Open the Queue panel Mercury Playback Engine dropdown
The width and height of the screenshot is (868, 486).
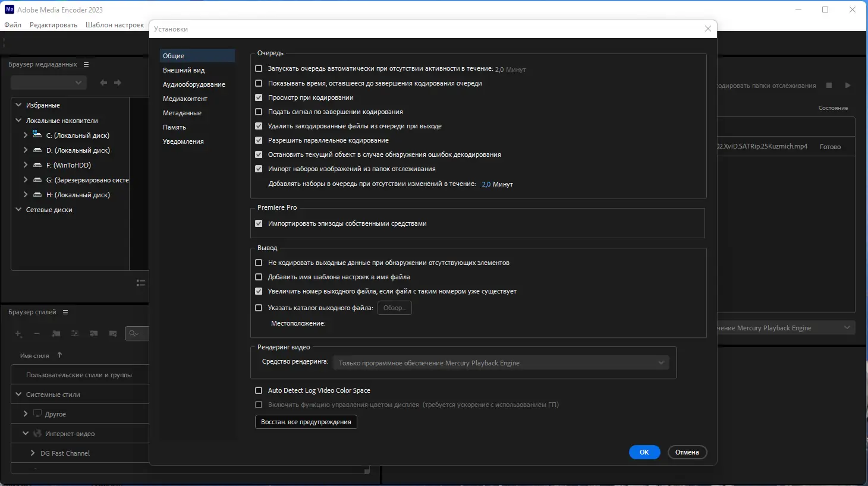point(786,328)
